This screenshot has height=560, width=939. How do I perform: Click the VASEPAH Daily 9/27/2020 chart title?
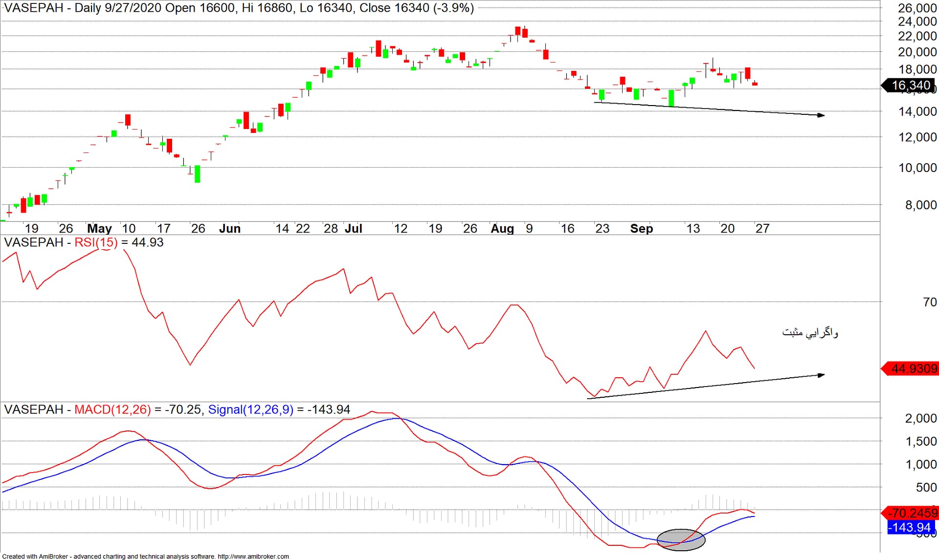239,8
